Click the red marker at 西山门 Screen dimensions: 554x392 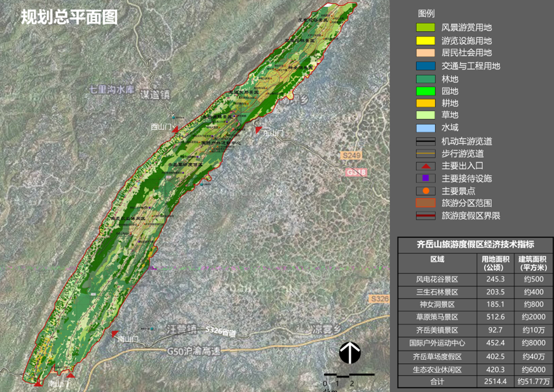click(x=175, y=129)
